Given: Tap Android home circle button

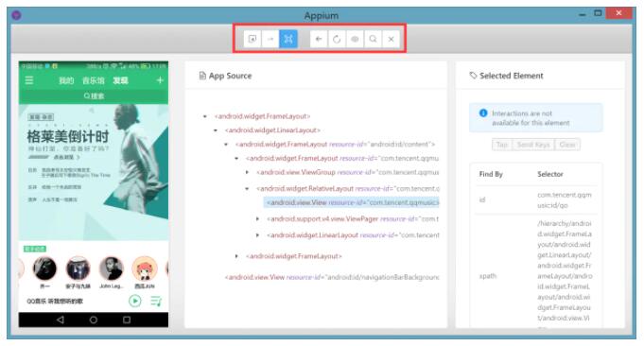Looking at the screenshot, I should point(94,320).
